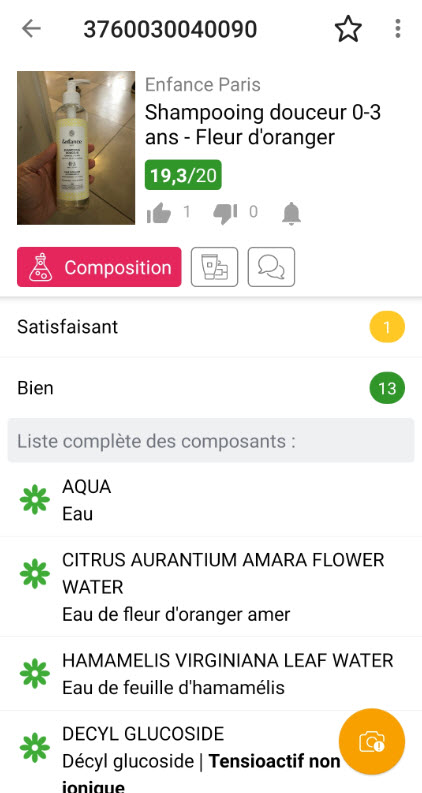The height and width of the screenshot is (793, 422).
Task: Tap the 19,3/20 score badge
Action: point(183,175)
